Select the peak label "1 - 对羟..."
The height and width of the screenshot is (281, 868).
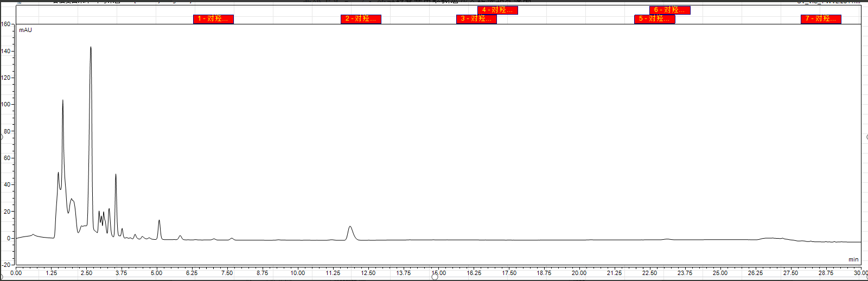pos(213,19)
